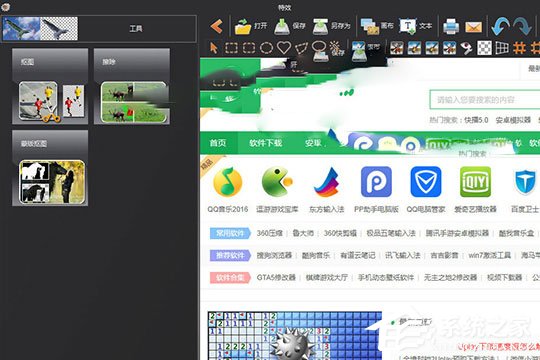The height and width of the screenshot is (360, 540).
Task: Select the rectangular marquee selection tool
Action: pyautogui.click(x=231, y=48)
